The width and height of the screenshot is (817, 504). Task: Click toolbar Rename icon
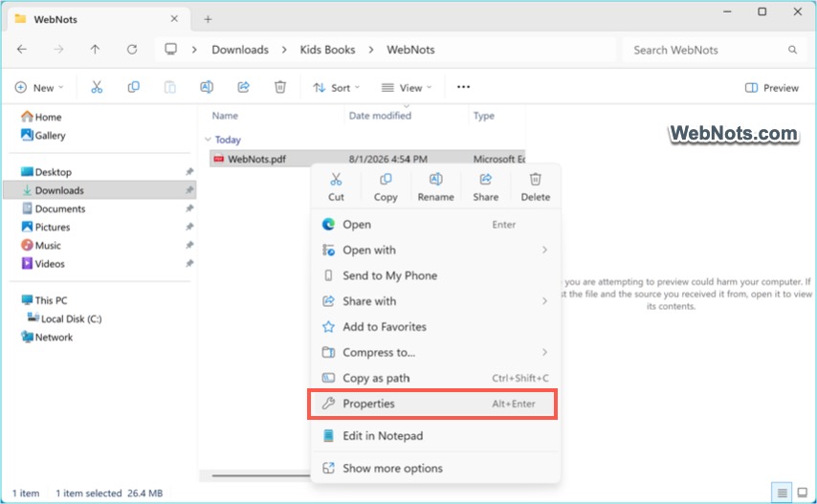tap(207, 87)
